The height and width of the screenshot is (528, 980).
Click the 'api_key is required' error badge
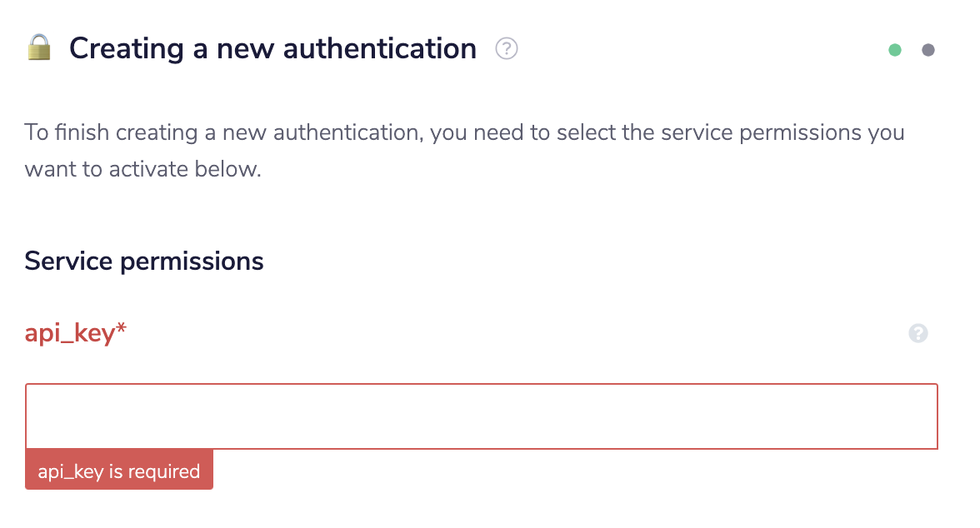coord(119,471)
